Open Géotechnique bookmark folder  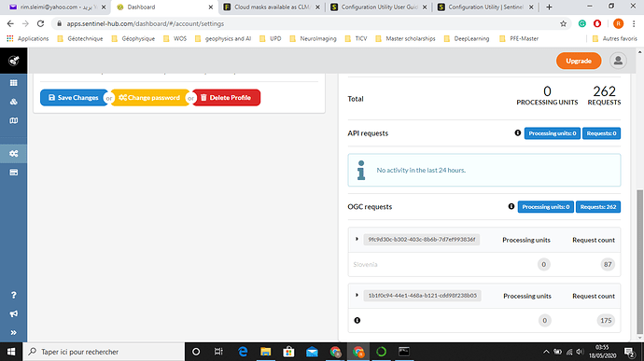80,38
